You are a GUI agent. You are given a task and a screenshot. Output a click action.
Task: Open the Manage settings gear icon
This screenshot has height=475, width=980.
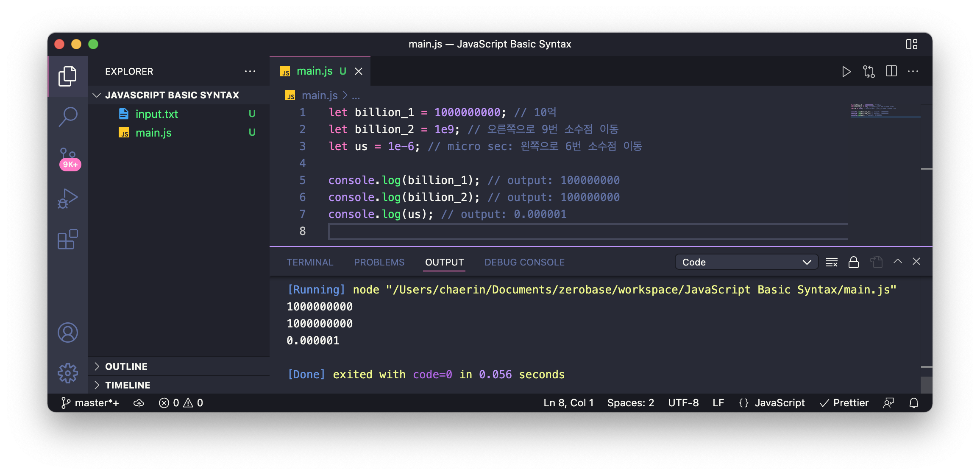(68, 373)
